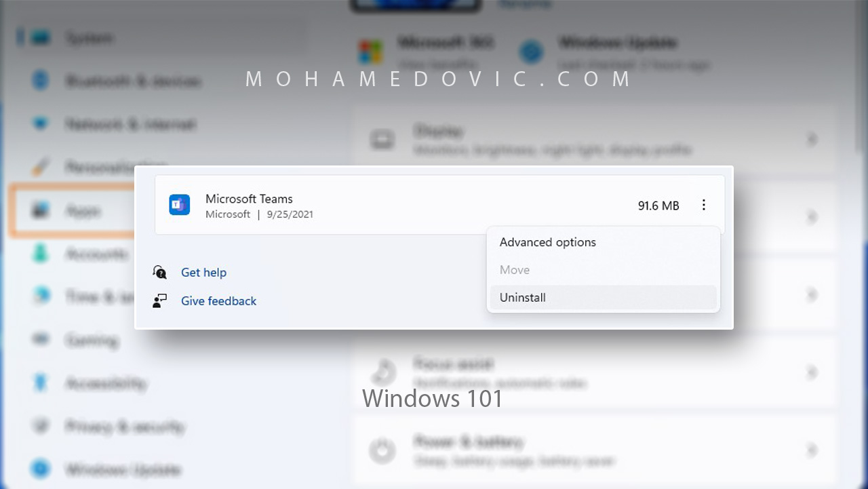Viewport: 868px width, 489px height.
Task: Expand the Power & battery card chevron
Action: (x=812, y=450)
